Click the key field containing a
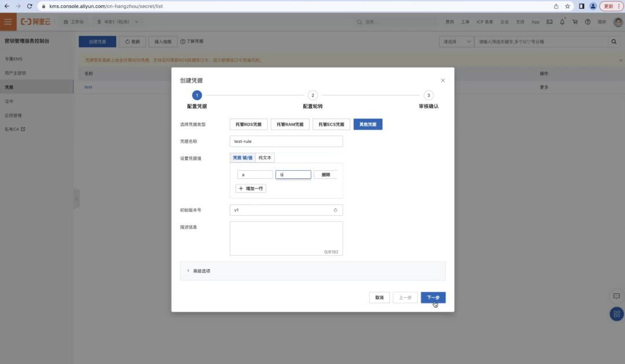Image resolution: width=625 pixels, height=364 pixels. tap(255, 175)
